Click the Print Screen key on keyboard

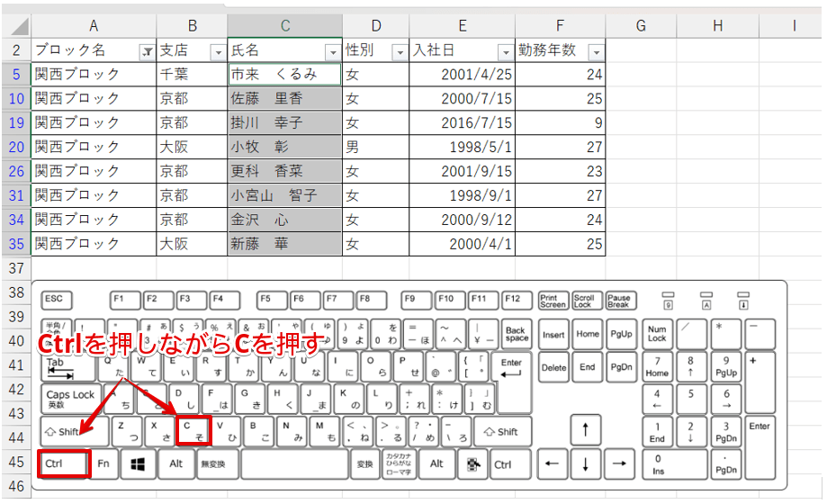[x=553, y=301]
